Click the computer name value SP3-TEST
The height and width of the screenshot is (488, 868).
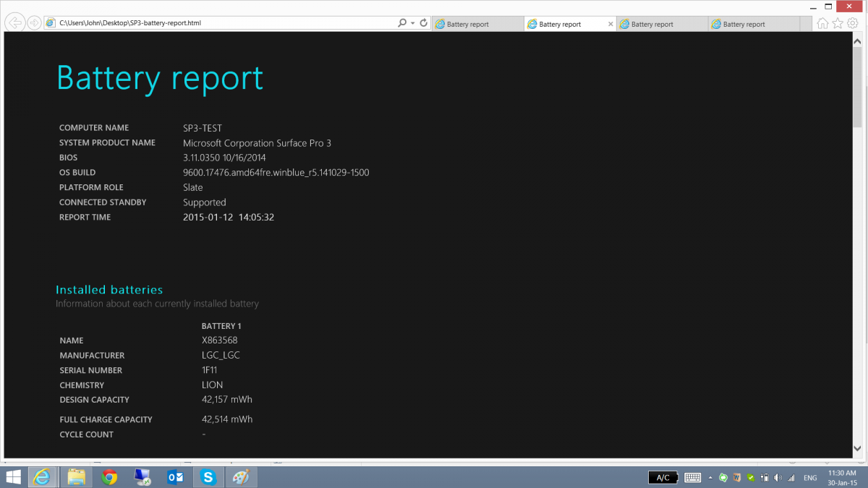coord(203,128)
